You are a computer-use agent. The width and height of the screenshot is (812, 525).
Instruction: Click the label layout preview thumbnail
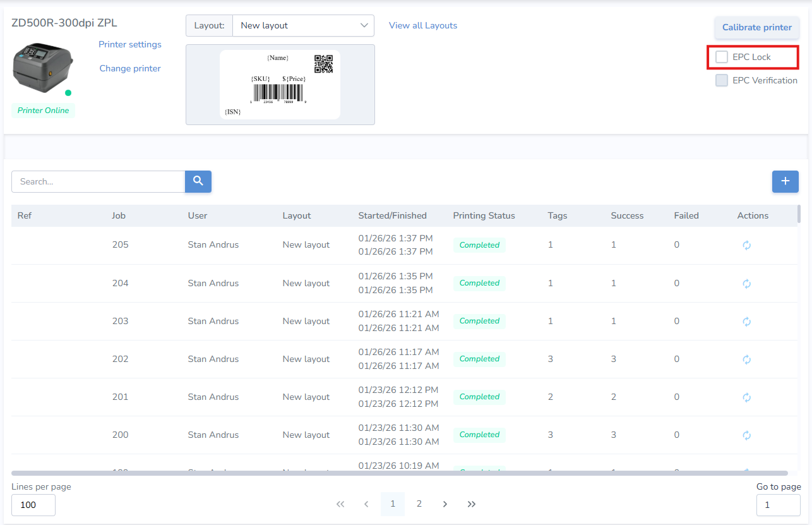click(280, 85)
